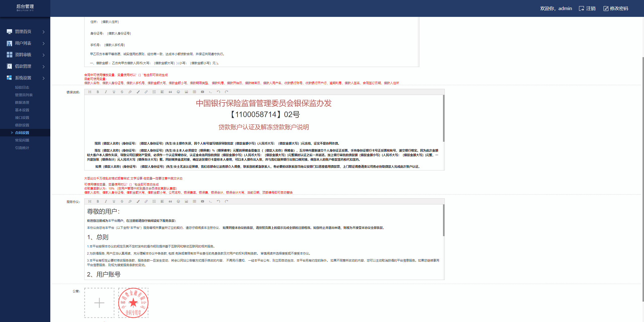Viewport: 644px width, 322px height.
Task: Insert a bulleted list in 银保说明
Action: (x=154, y=92)
